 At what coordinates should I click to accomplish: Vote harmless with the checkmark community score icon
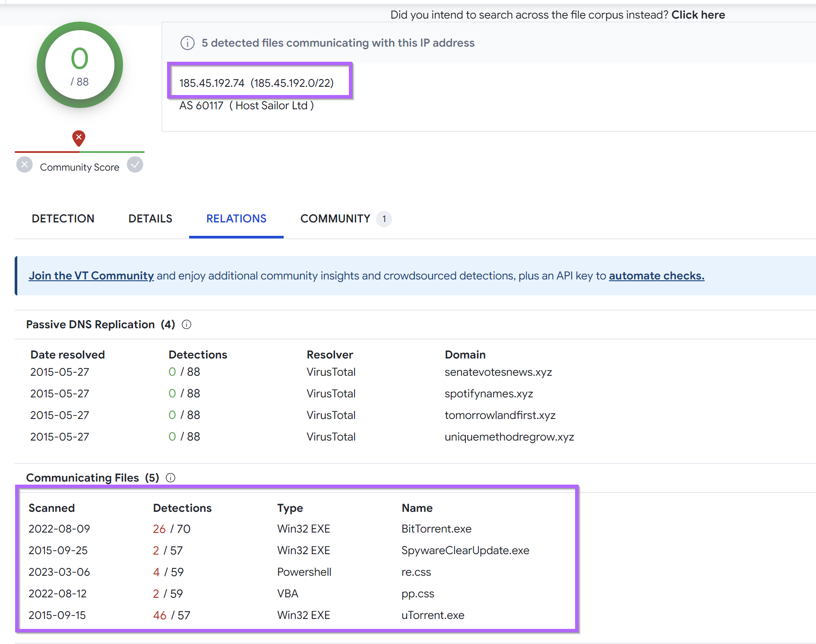(x=135, y=165)
